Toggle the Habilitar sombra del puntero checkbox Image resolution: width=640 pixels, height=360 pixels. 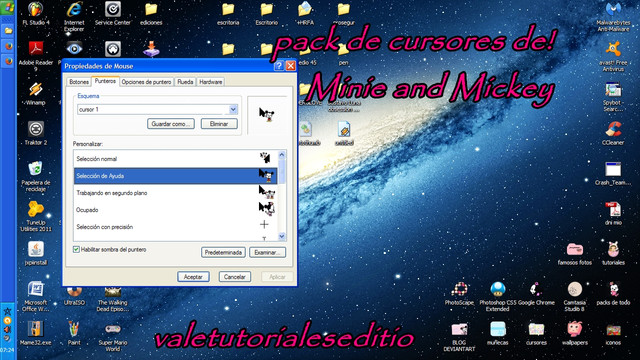point(76,249)
